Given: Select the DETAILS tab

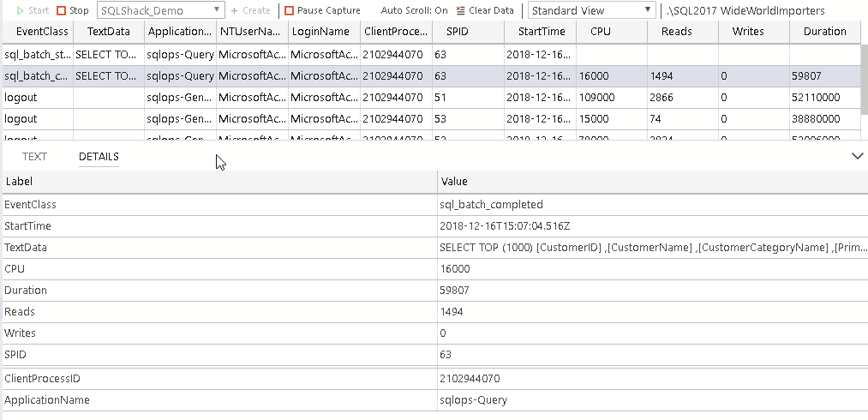Looking at the screenshot, I should (99, 157).
